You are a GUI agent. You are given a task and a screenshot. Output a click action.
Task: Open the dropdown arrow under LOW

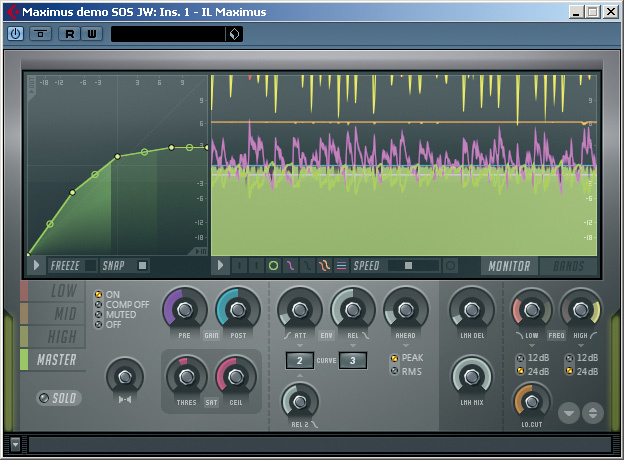(x=532, y=345)
